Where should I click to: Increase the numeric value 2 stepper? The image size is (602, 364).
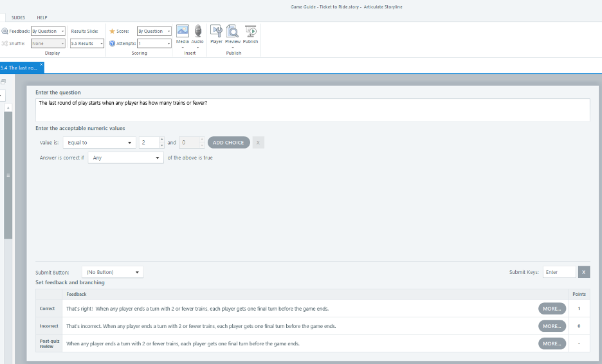click(161, 140)
